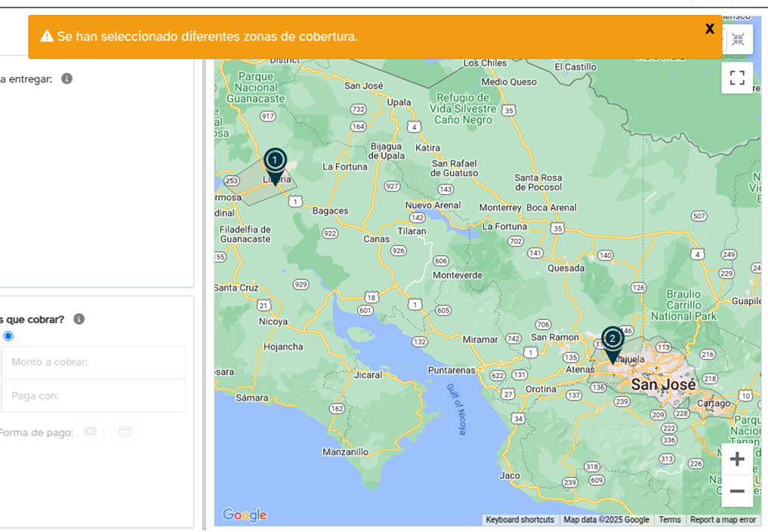768x532 pixels.
Task: Click the 'Monto a cobrar' input field
Action: pyautogui.click(x=94, y=362)
